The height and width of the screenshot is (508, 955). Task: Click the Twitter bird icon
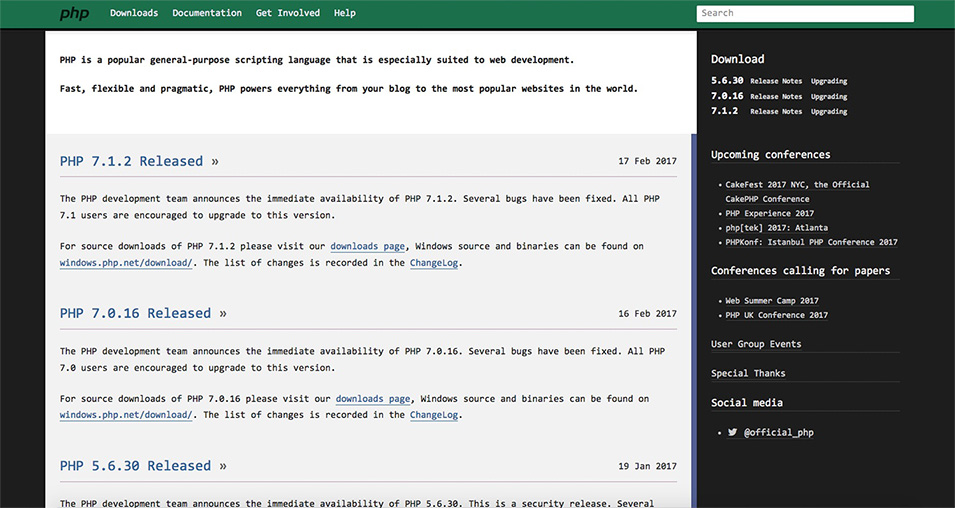(x=732, y=432)
